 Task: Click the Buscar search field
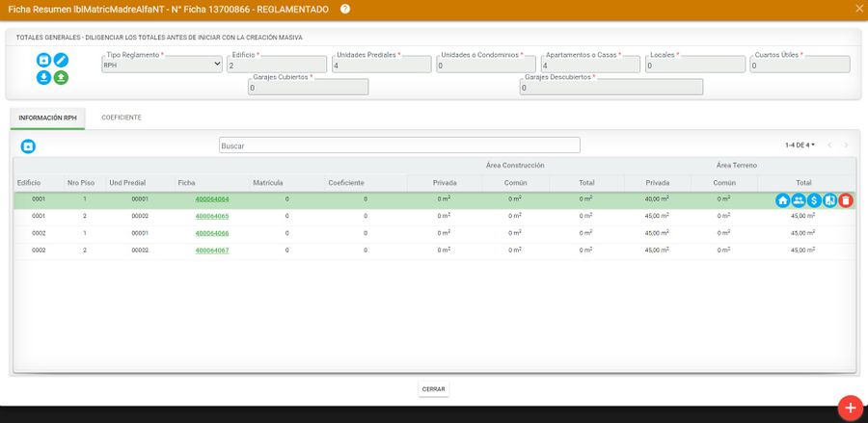(x=399, y=145)
